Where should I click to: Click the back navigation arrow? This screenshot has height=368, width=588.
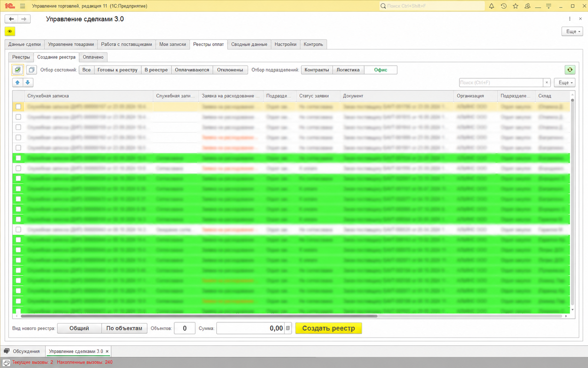[x=11, y=19]
